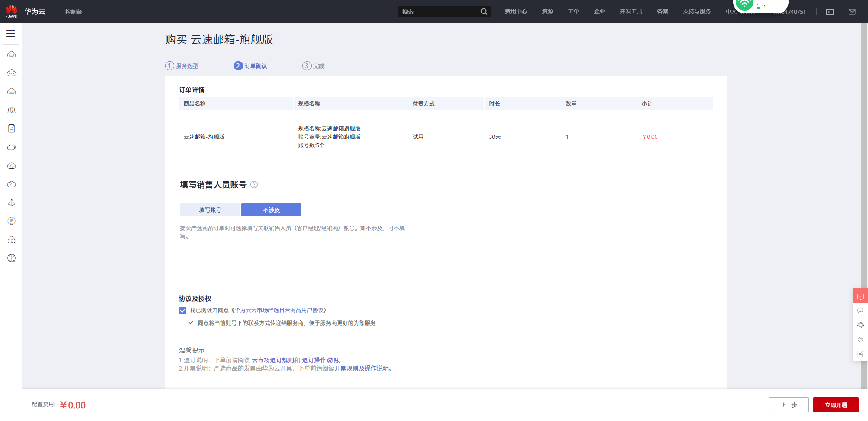Open the note-and-pen floating icon
Viewport: 868px width, 421px height.
pos(861,354)
